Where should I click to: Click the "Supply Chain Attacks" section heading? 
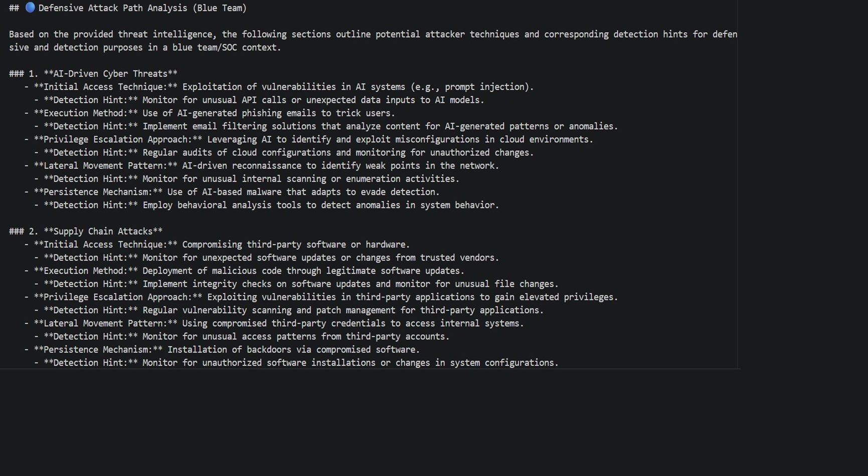point(103,231)
